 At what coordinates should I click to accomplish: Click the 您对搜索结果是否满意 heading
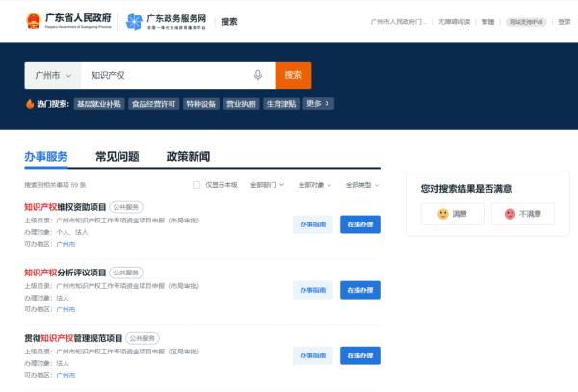(x=466, y=189)
